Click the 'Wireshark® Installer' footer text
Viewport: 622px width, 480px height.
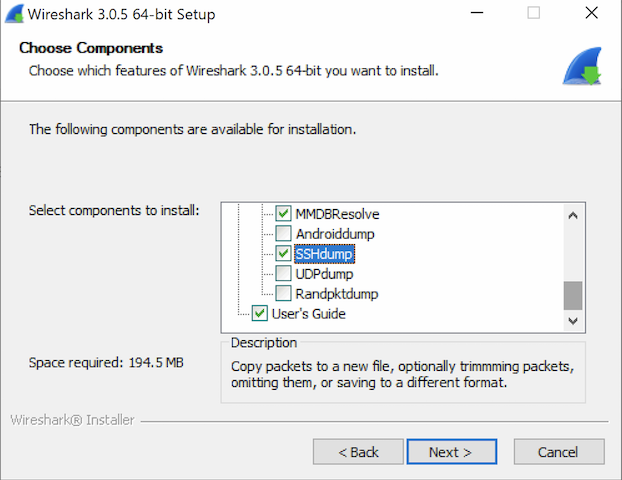click(73, 420)
